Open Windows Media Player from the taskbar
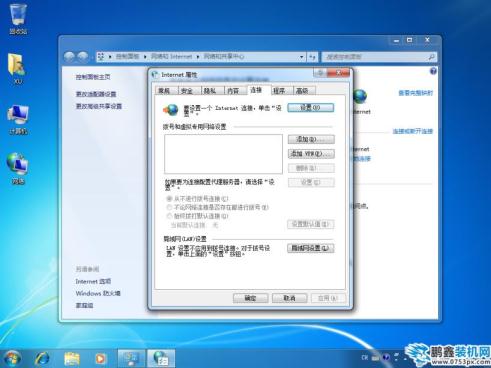491x368 pixels. click(100, 359)
